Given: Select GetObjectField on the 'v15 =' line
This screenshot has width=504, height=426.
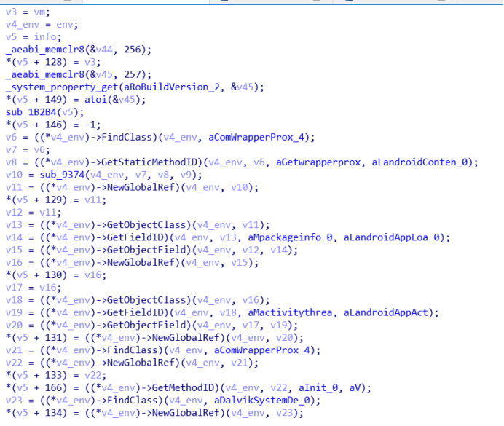Looking at the screenshot, I should [x=146, y=250].
